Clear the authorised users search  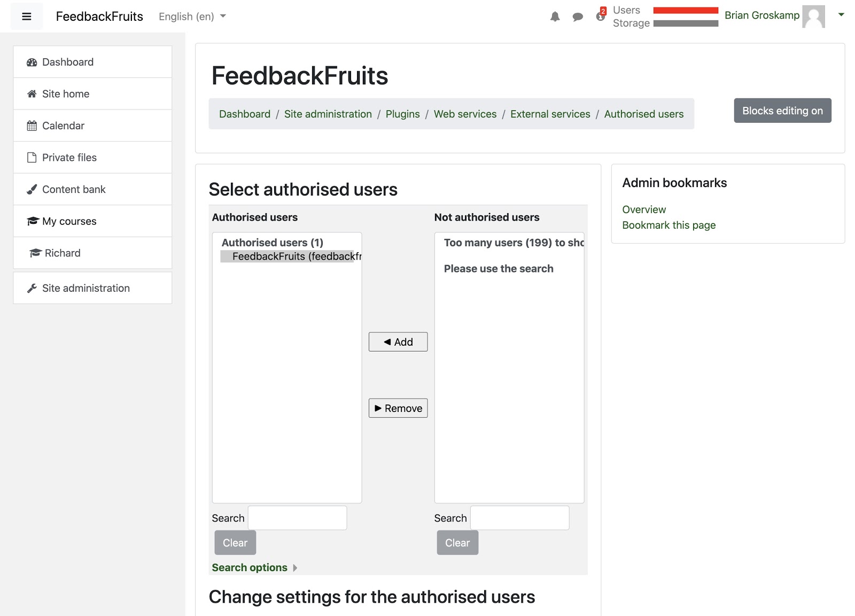click(x=235, y=543)
